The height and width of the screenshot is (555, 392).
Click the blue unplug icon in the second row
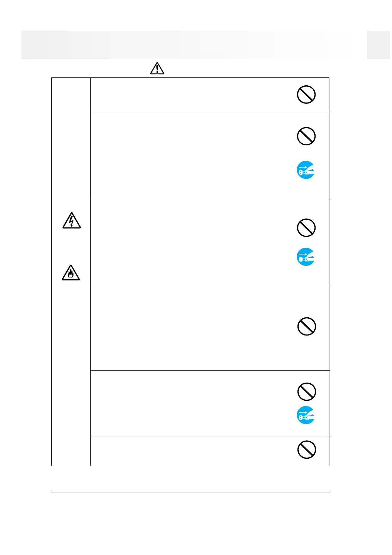click(306, 170)
